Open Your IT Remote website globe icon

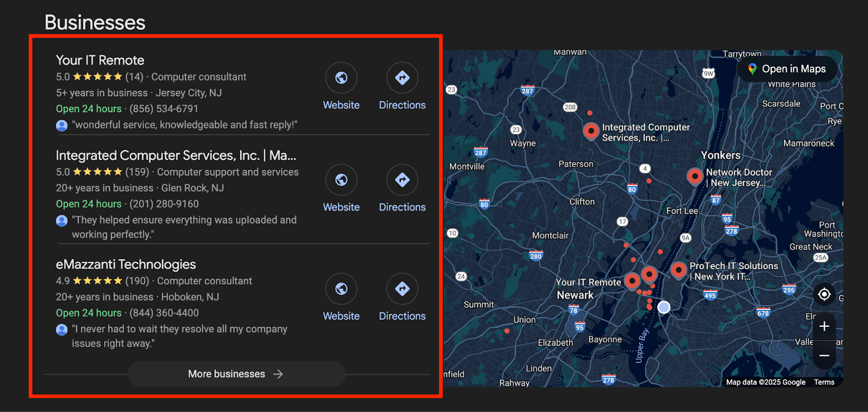click(341, 78)
